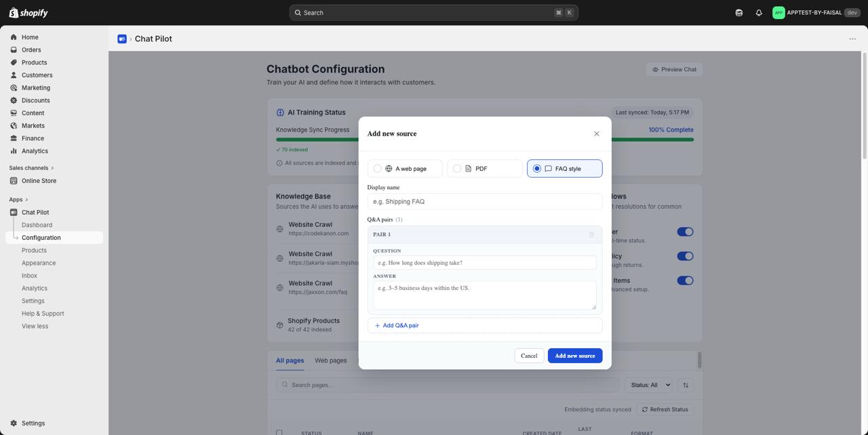Viewport: 868px width, 435px height.
Task: Click the Shopify Products cube icon
Action: [x=279, y=325]
